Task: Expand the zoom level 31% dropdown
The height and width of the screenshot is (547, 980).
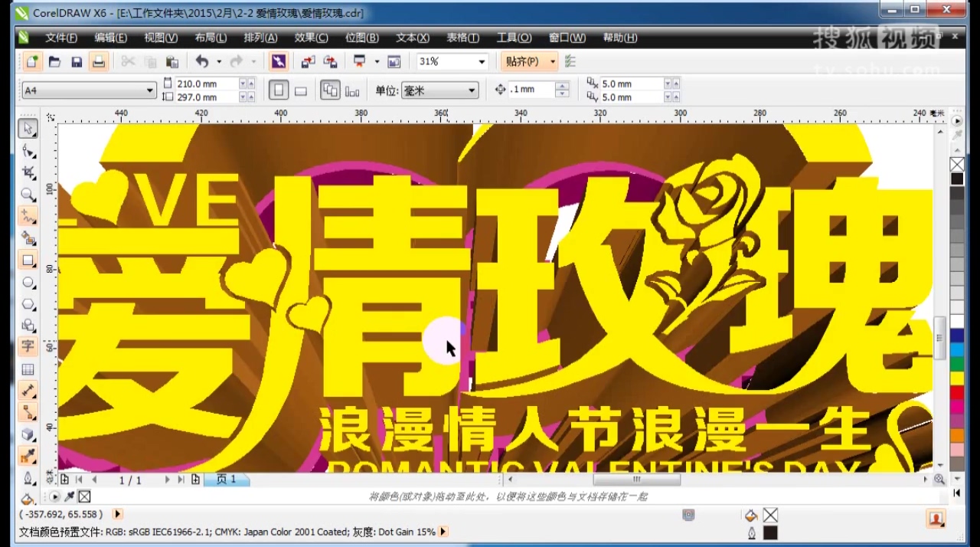Action: tap(480, 61)
